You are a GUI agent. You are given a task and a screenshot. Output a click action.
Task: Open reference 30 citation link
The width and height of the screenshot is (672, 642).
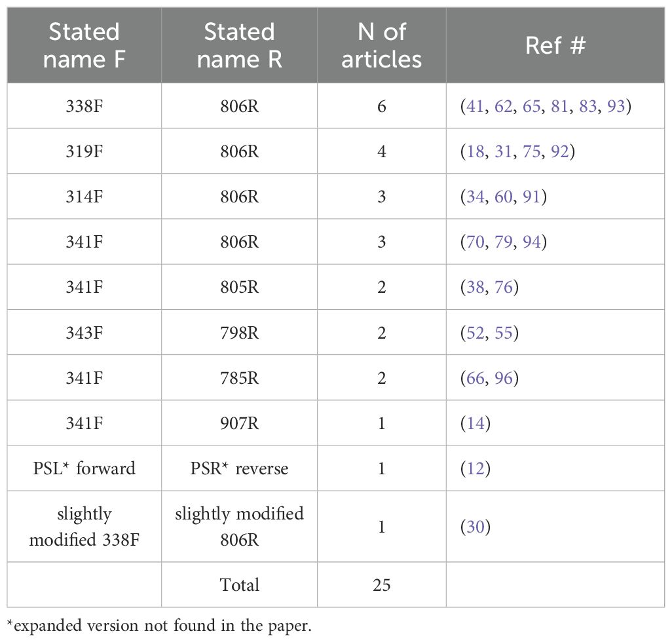[x=476, y=527]
